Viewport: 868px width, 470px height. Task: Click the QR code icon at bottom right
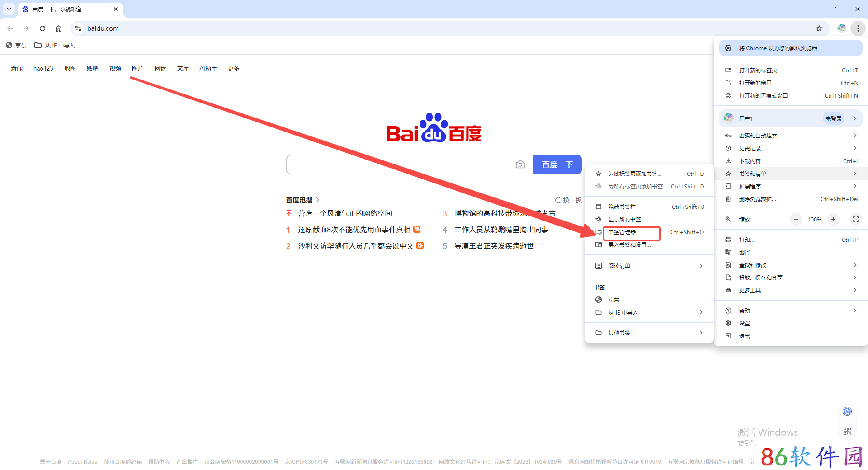click(847, 431)
